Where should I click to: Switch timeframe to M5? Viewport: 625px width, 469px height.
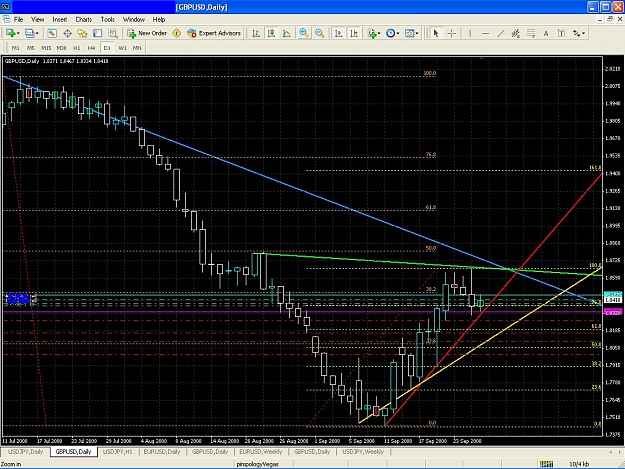click(31, 48)
